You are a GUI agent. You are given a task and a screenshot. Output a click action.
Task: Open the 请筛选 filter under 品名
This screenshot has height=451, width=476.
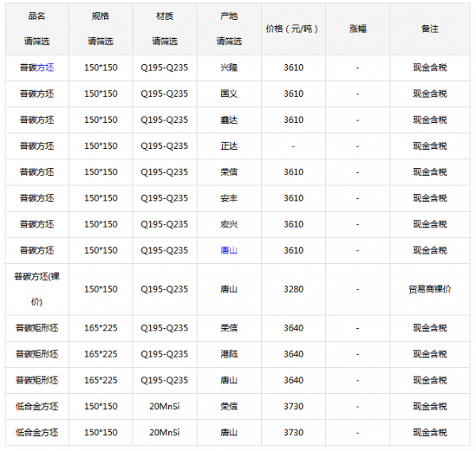coord(36,41)
